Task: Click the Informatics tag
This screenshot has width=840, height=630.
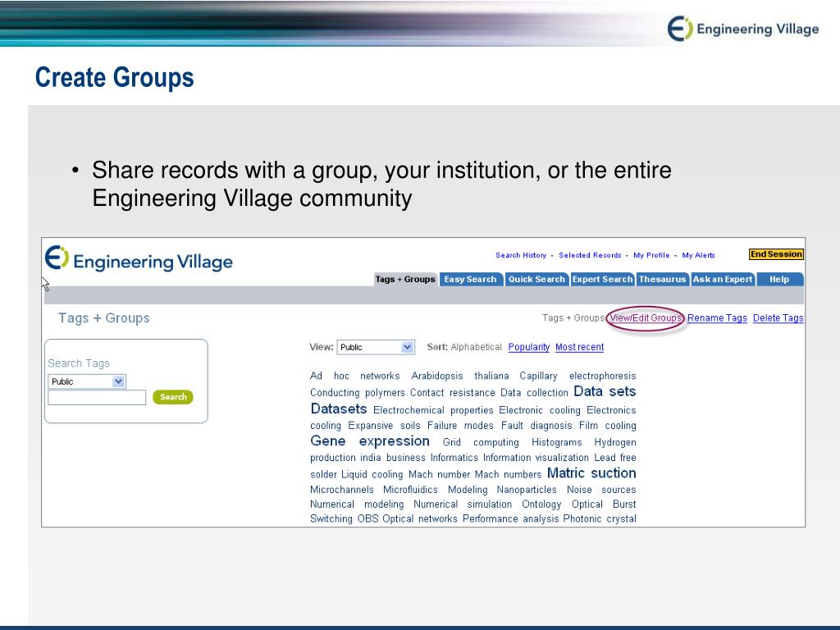Action: (x=454, y=458)
